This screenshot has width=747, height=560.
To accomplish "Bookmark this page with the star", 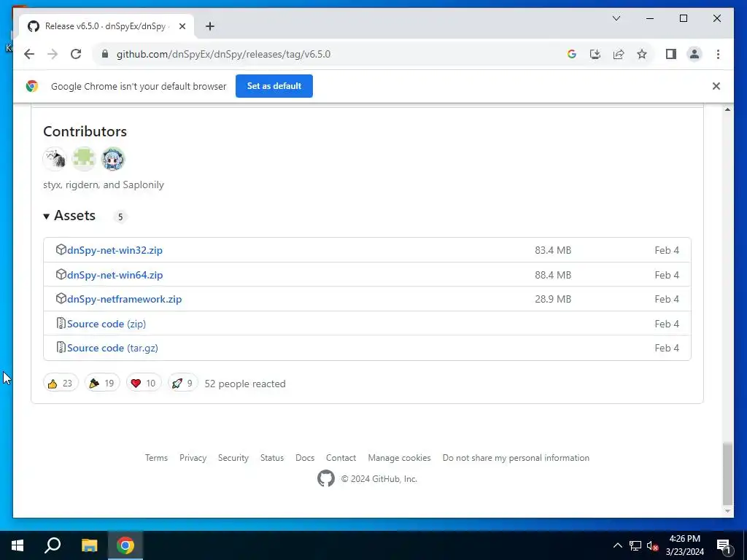I will pyautogui.click(x=642, y=54).
